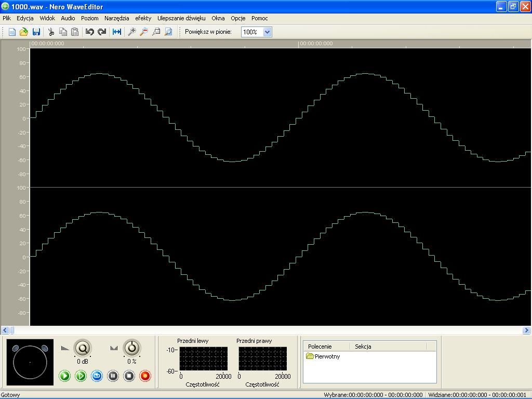Save the file with floppy disk icon
The image size is (532, 399).
coord(36,32)
